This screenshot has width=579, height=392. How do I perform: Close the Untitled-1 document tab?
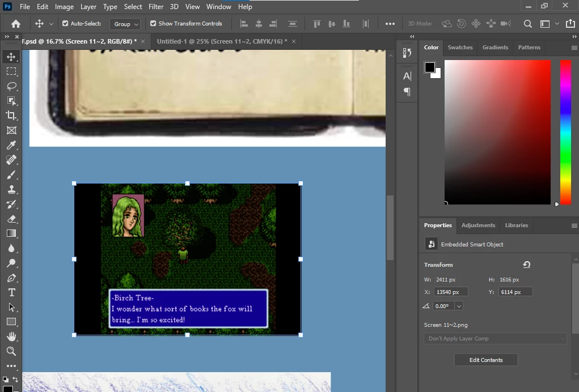tap(294, 41)
